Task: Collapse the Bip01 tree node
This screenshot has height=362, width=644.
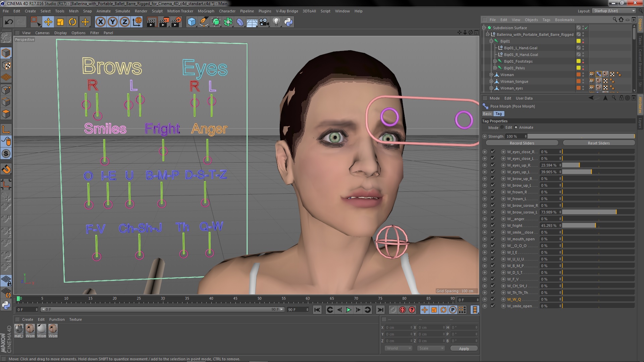Action: click(491, 41)
